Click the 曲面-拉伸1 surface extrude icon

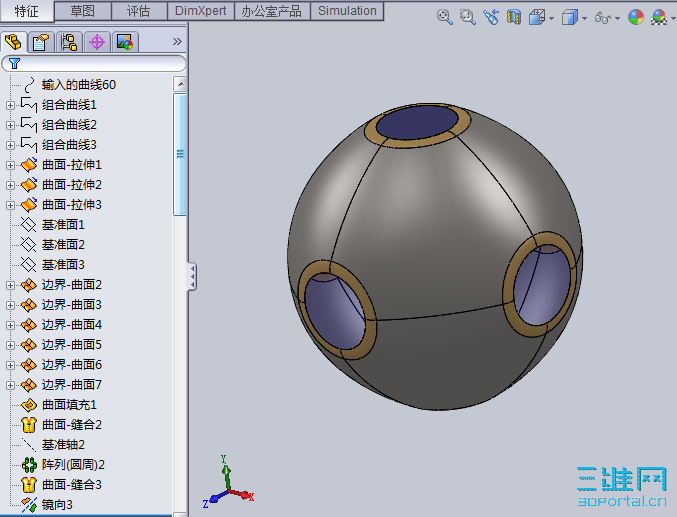pos(29,165)
